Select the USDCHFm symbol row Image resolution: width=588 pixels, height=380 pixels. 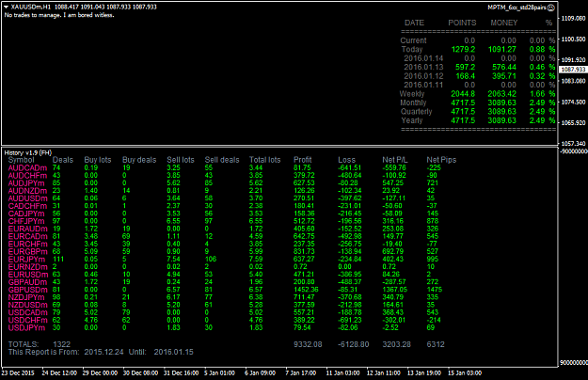[225, 320]
